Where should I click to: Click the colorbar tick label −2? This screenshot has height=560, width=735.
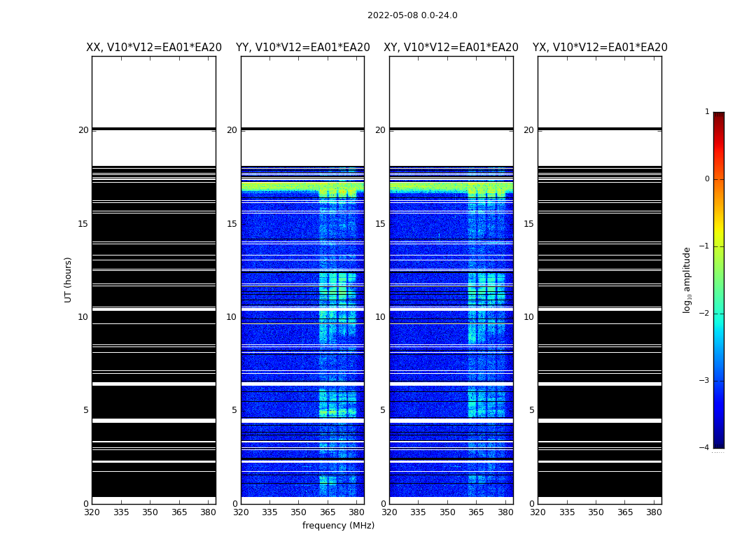coord(704,313)
